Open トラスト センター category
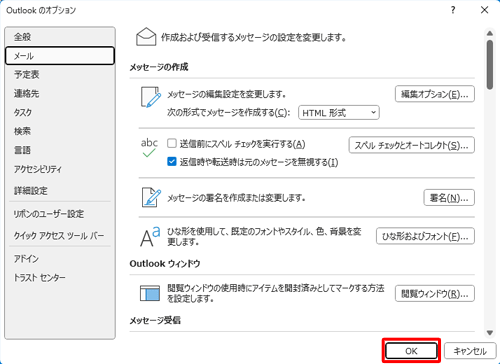Viewport: 500px width, 364px height. coord(60,277)
